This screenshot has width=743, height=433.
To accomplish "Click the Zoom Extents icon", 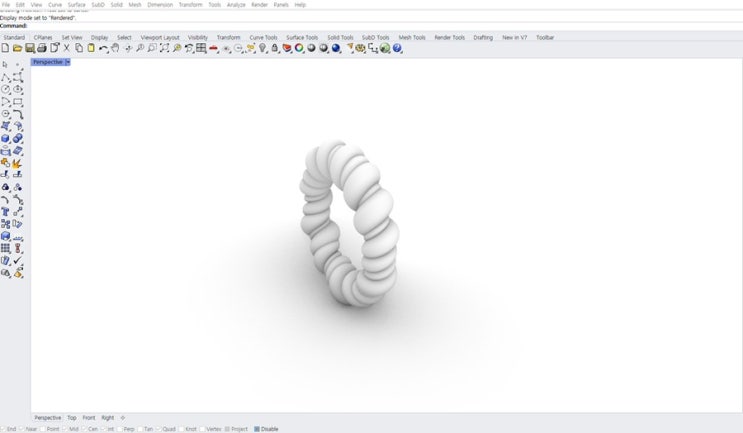I will tap(164, 48).
